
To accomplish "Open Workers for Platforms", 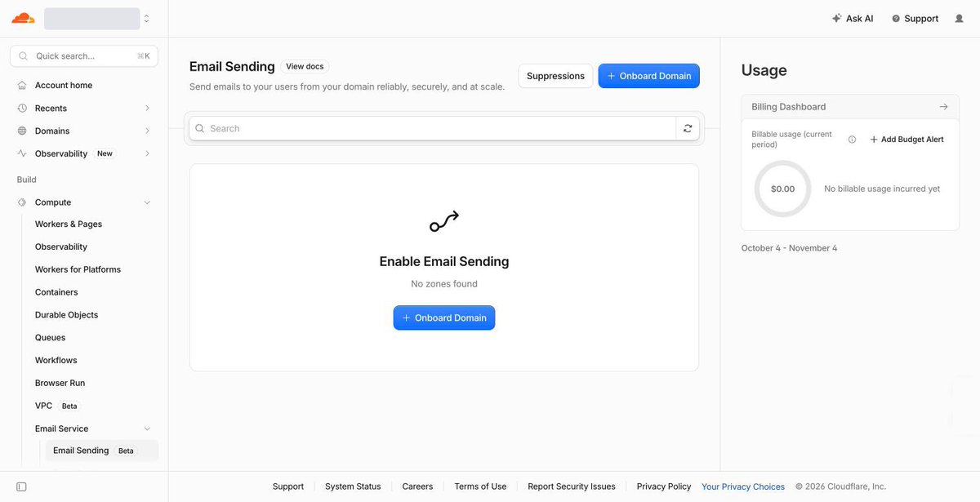I will (x=78, y=269).
